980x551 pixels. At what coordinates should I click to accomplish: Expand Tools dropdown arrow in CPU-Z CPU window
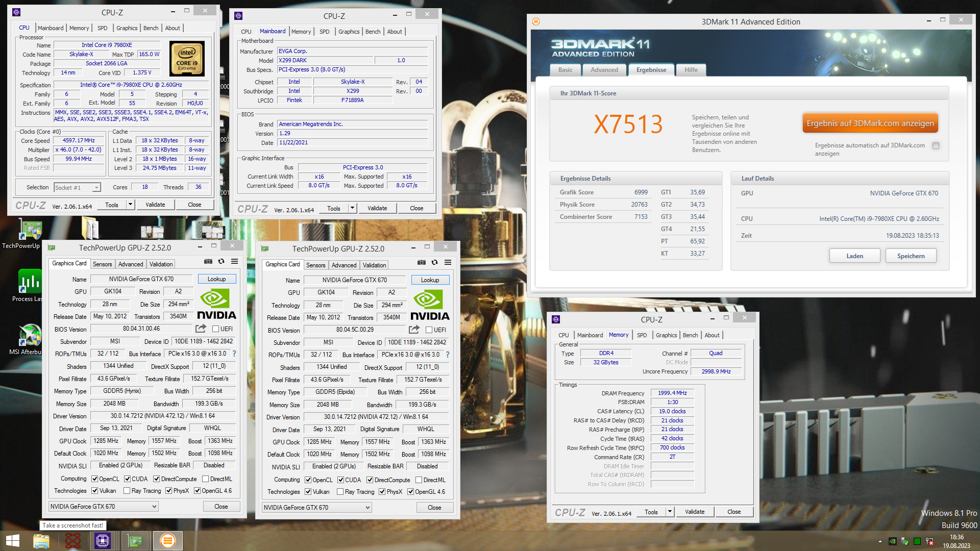pos(130,205)
